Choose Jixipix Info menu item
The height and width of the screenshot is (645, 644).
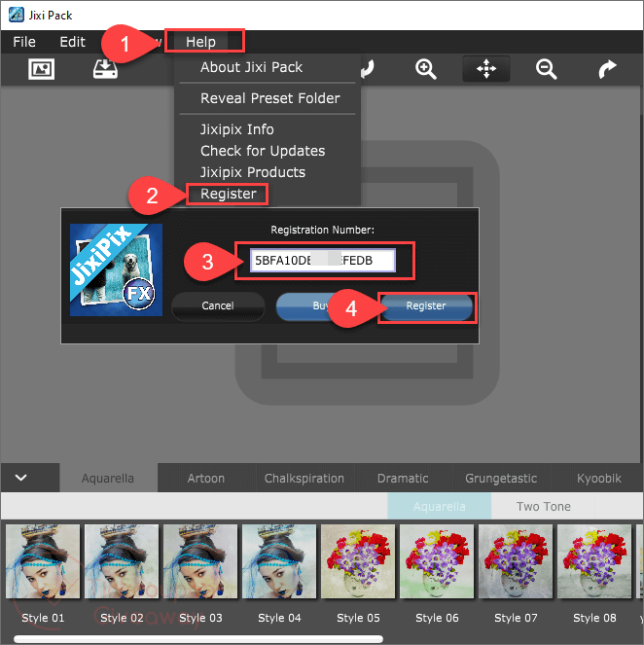coord(236,129)
